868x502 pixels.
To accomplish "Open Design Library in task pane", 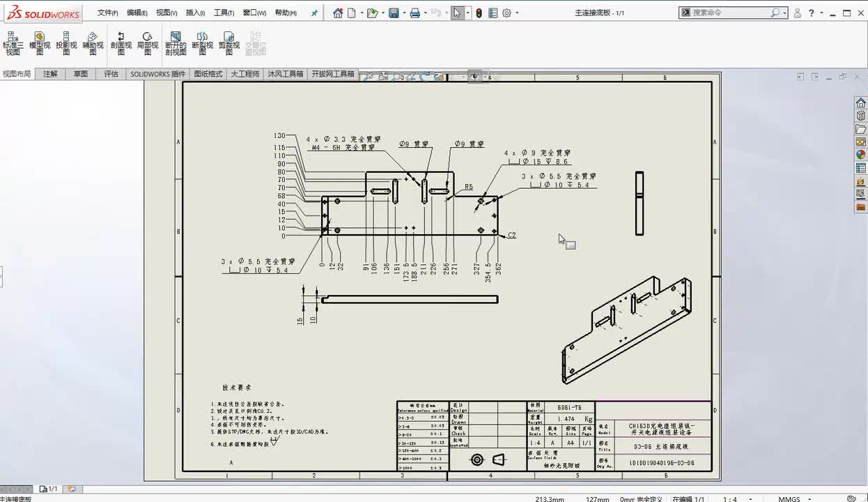I will pyautogui.click(x=861, y=116).
